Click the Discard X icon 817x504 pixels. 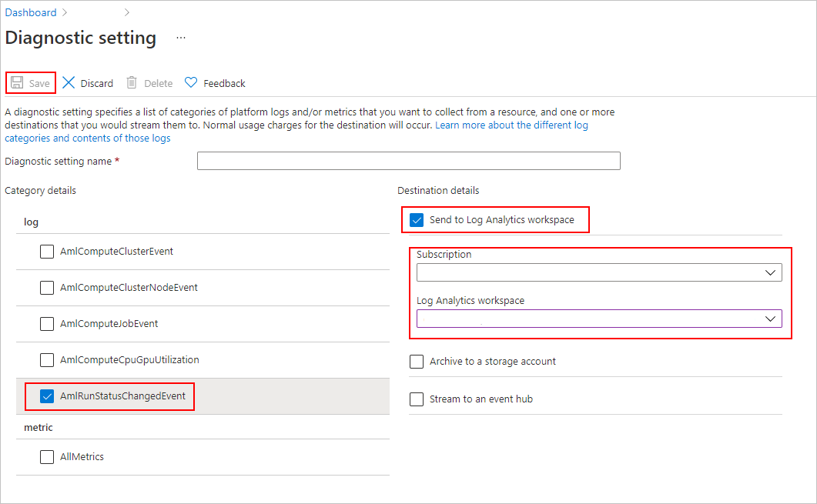tap(69, 83)
